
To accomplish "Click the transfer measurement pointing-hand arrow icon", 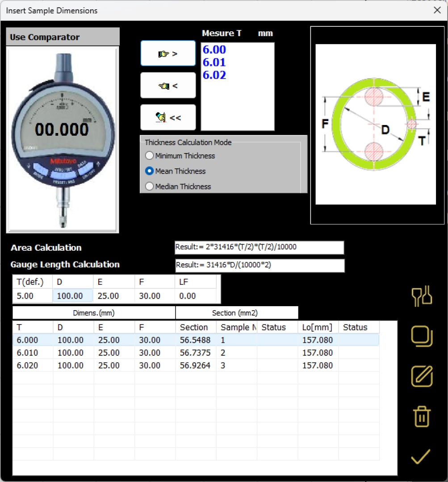I will point(168,53).
